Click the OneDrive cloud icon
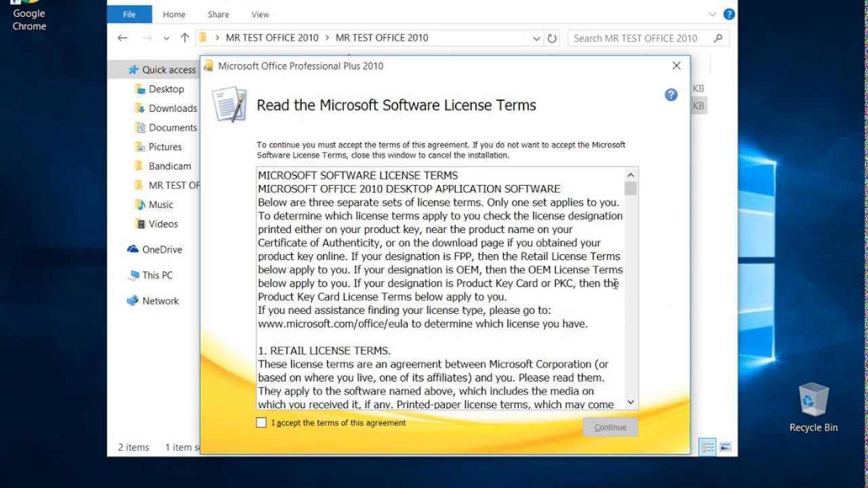Viewport: 868px width, 488px height. coord(133,249)
